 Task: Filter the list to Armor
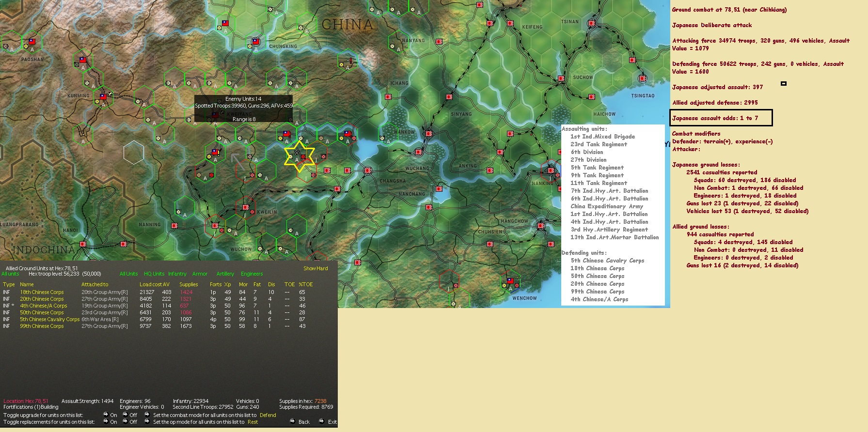click(x=200, y=274)
